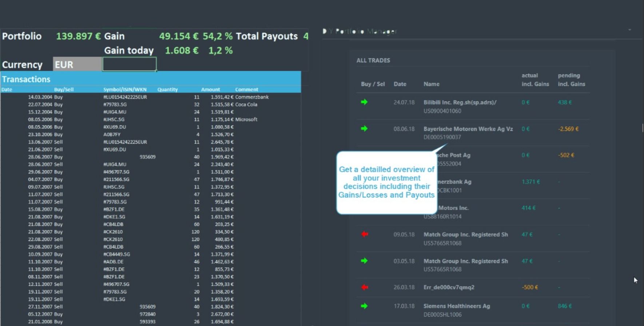Click the ISIN DE000SHL1006
This screenshot has height=326, width=644.
click(x=442, y=315)
